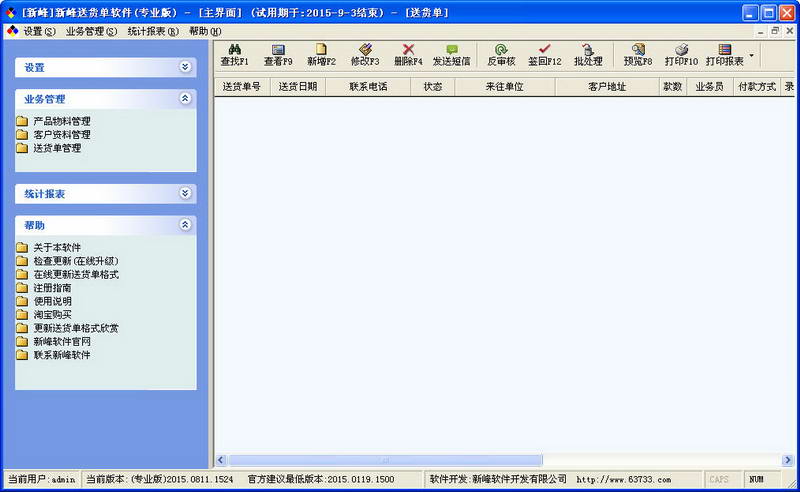
Task: Click 检查更新(在线升级) entry
Action: pos(67,261)
